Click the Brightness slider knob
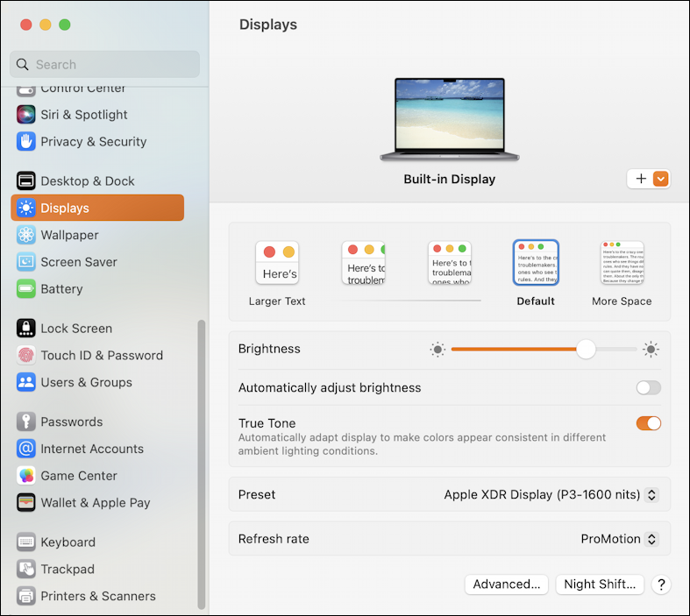 click(586, 350)
